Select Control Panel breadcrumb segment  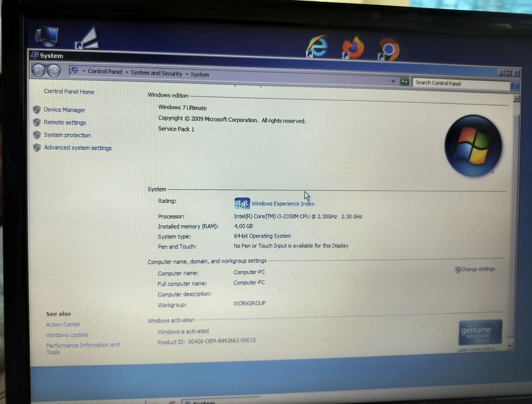coord(105,72)
